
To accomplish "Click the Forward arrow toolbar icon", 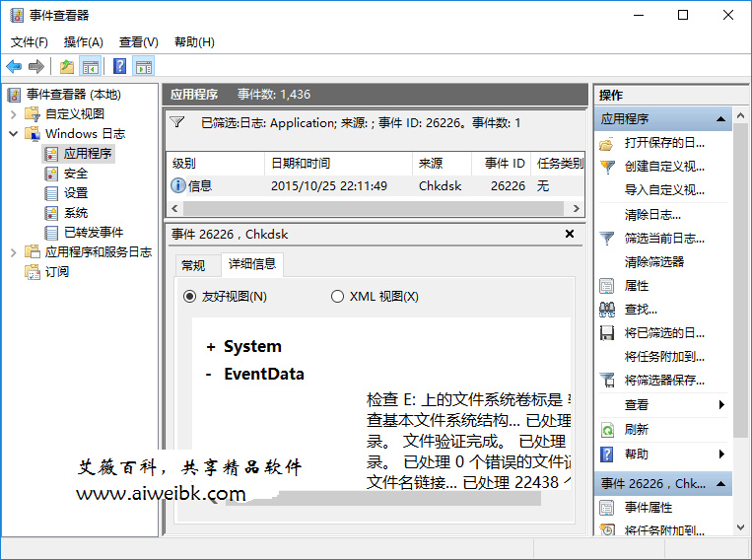I will 35,66.
